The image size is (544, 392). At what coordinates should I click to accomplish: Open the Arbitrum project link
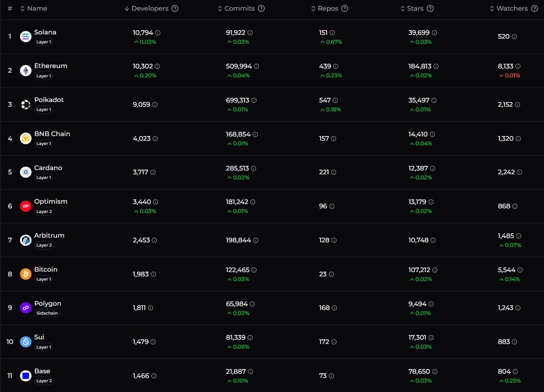click(49, 235)
